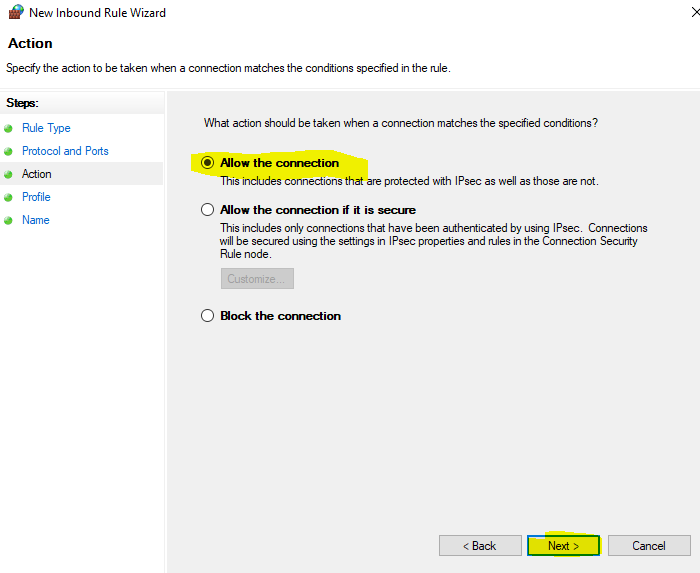Select the Action step in sidebar
This screenshot has width=700, height=573.
point(37,174)
